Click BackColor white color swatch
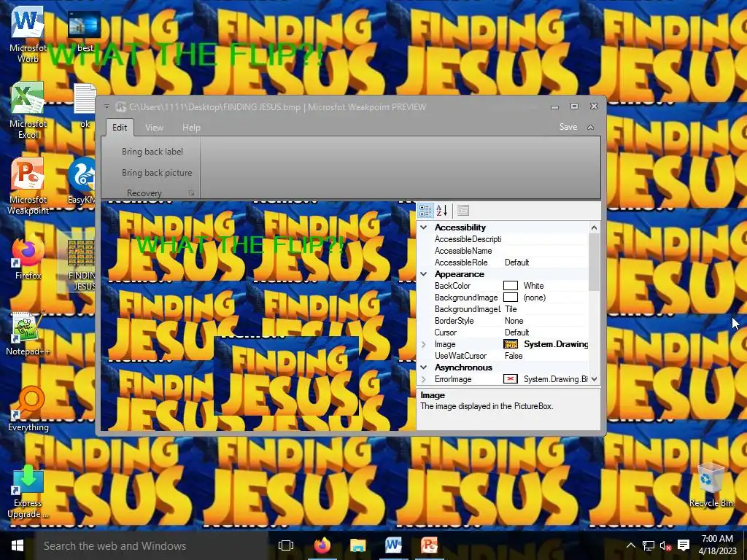This screenshot has height=560, width=747. click(511, 286)
